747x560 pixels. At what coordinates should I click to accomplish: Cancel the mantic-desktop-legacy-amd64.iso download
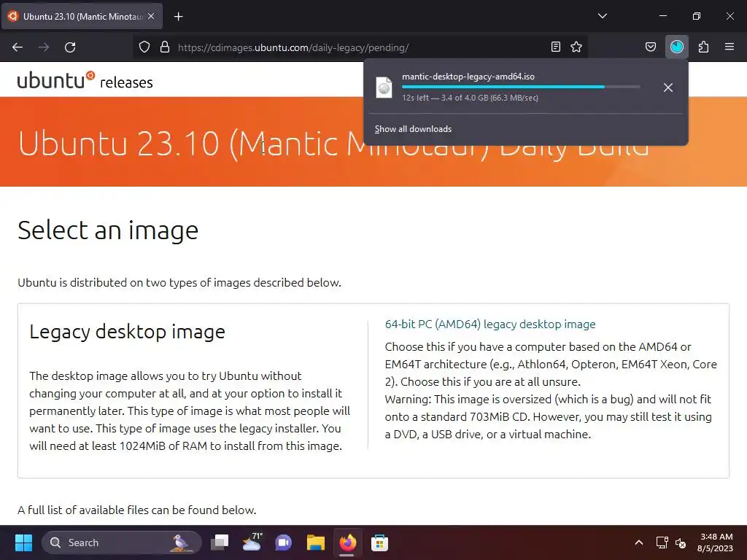[668, 87]
